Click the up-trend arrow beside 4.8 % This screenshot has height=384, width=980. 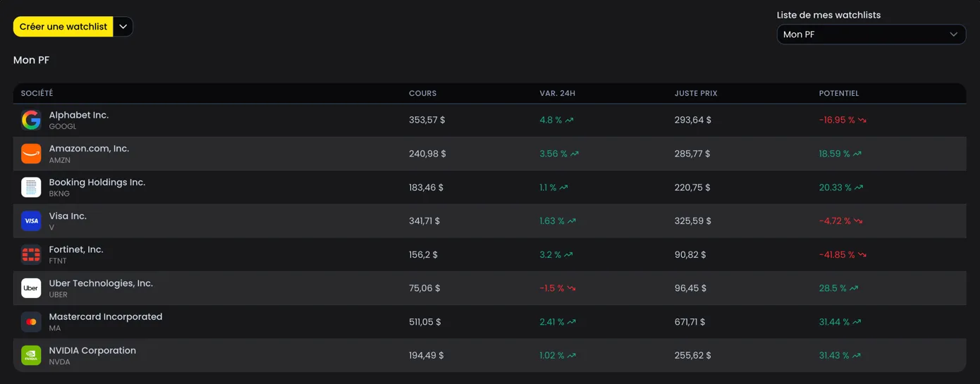point(569,120)
